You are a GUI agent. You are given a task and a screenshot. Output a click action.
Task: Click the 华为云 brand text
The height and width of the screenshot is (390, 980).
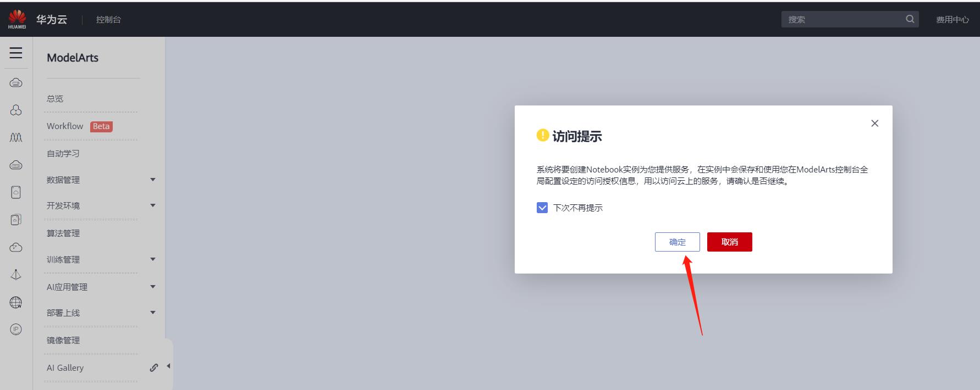pyautogui.click(x=52, y=19)
